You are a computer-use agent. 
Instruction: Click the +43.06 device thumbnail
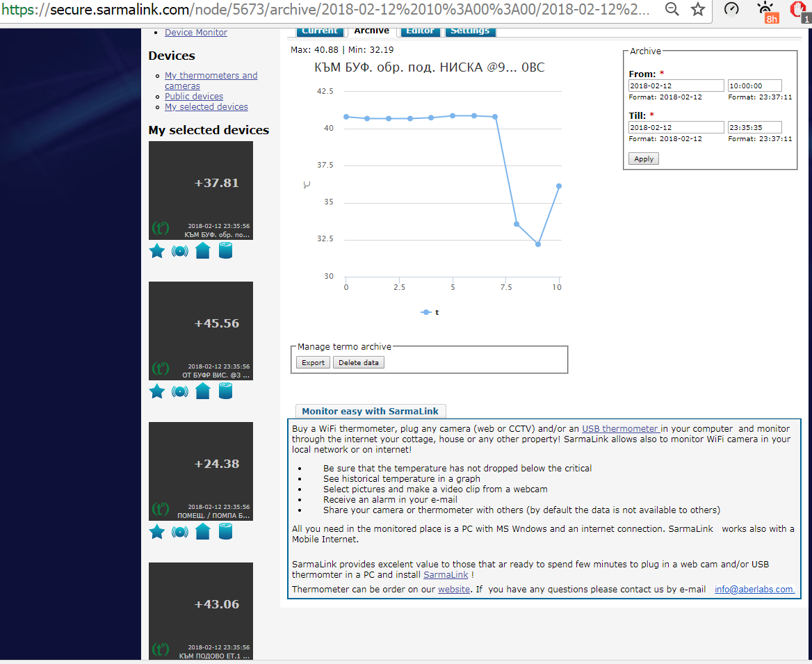(x=201, y=610)
